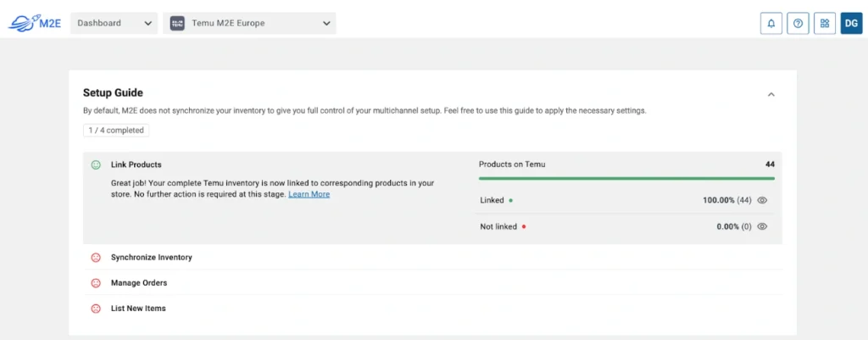The width and height of the screenshot is (868, 340).
Task: Open the DG user account avatar
Action: click(x=851, y=24)
